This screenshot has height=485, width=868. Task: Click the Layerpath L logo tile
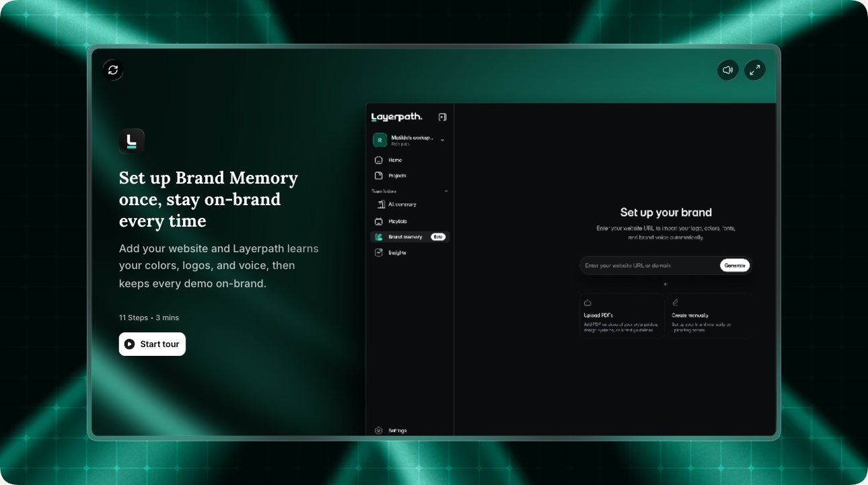pos(132,141)
